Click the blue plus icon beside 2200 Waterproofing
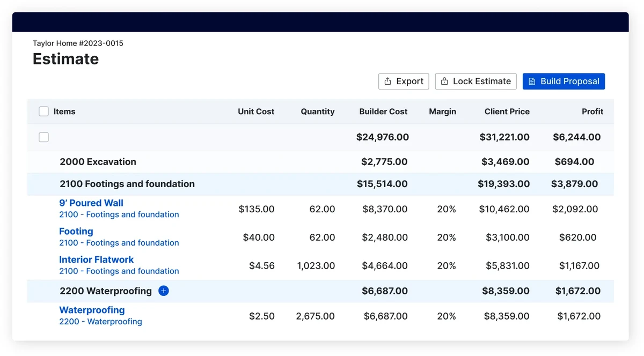644x356 pixels. point(164,291)
